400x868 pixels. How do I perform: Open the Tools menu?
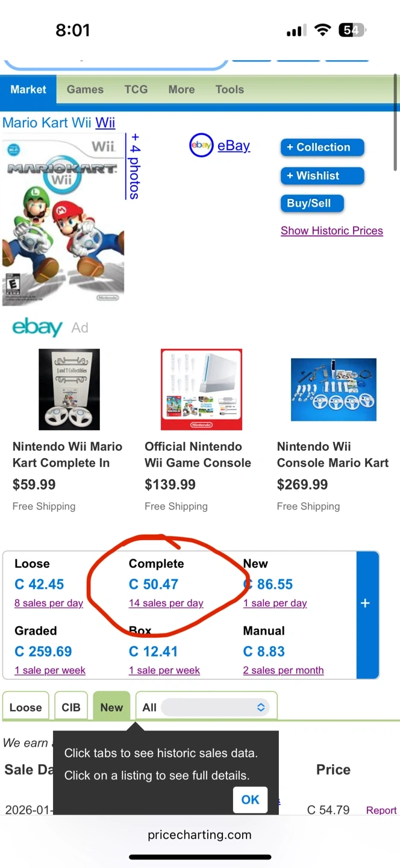pyautogui.click(x=230, y=89)
